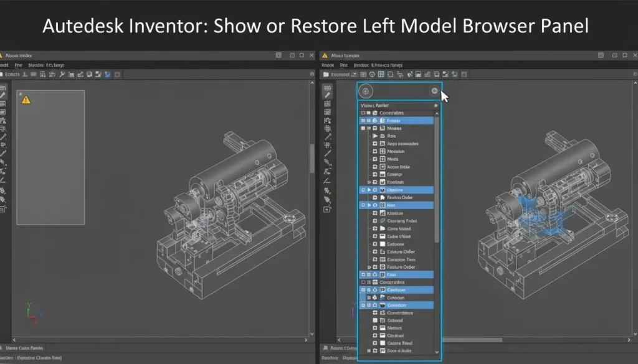Open 'blaodis:' menu in left window
Screen dimensions: 638x364
click(36, 65)
